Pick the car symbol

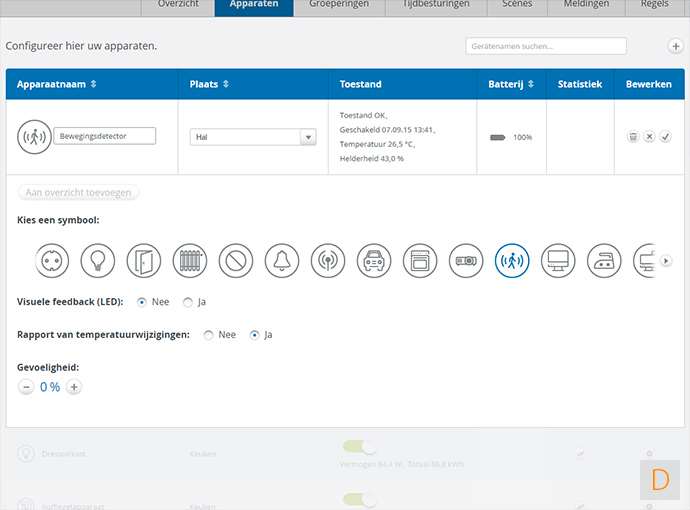[374, 261]
